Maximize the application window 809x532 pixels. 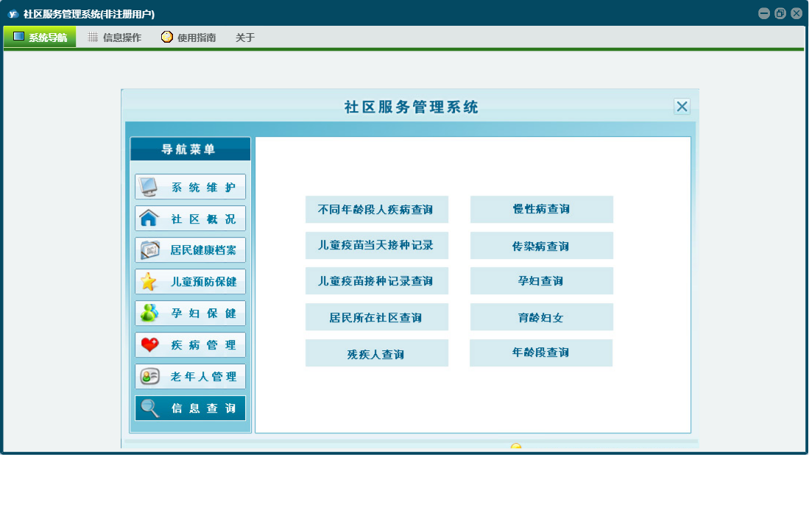click(780, 14)
